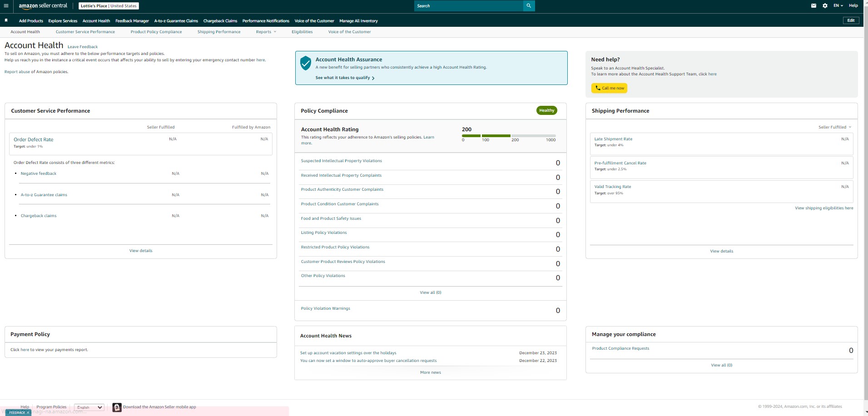The image size is (868, 416).
Task: Click the Help link at top right
Action: tap(853, 6)
